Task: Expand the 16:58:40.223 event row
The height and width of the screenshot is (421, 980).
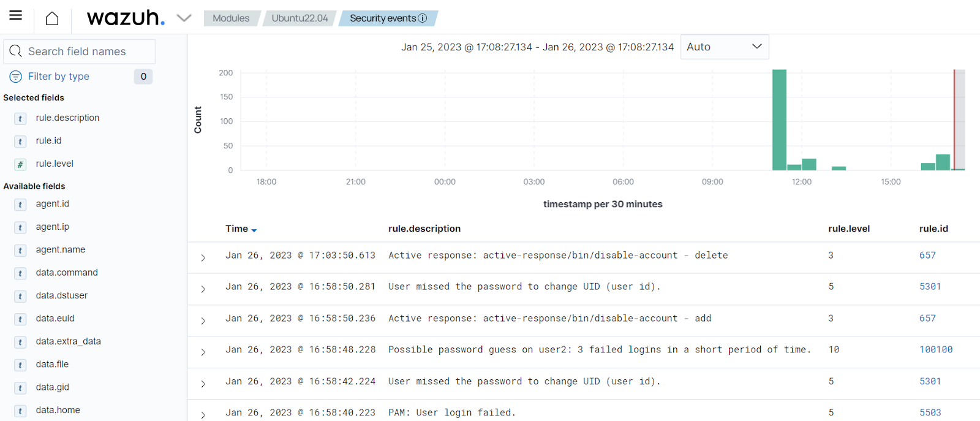Action: [x=203, y=415]
